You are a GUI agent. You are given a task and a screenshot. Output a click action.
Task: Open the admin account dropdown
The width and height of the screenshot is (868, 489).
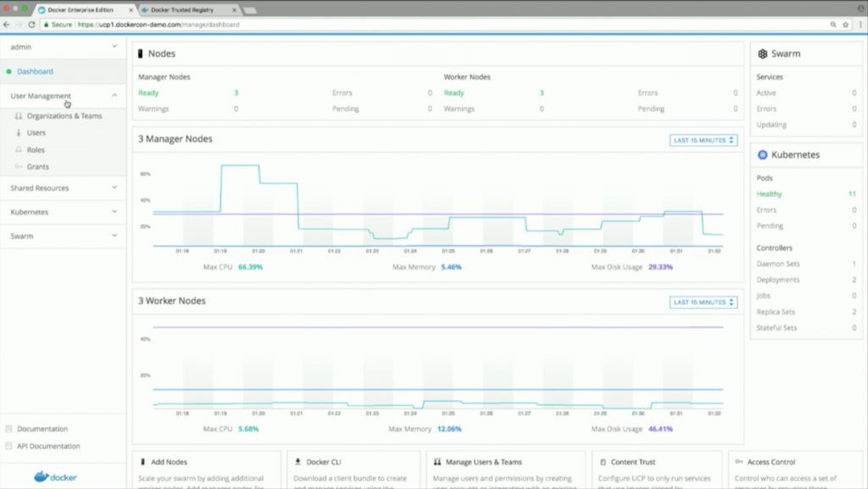[63, 47]
